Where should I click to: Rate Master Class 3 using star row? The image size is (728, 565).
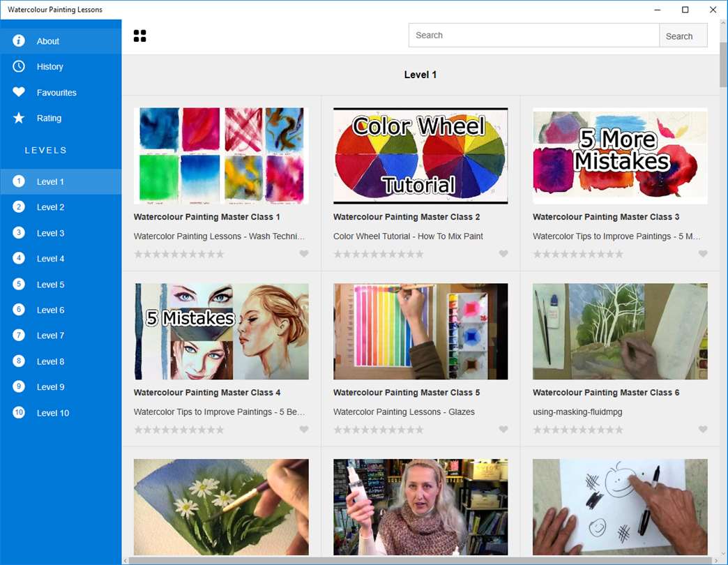(579, 254)
